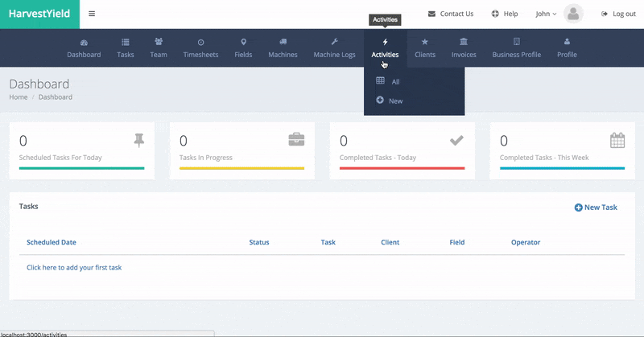Screen dimensions: 644x337
Task: Click the add your first task link
Action: (74, 267)
